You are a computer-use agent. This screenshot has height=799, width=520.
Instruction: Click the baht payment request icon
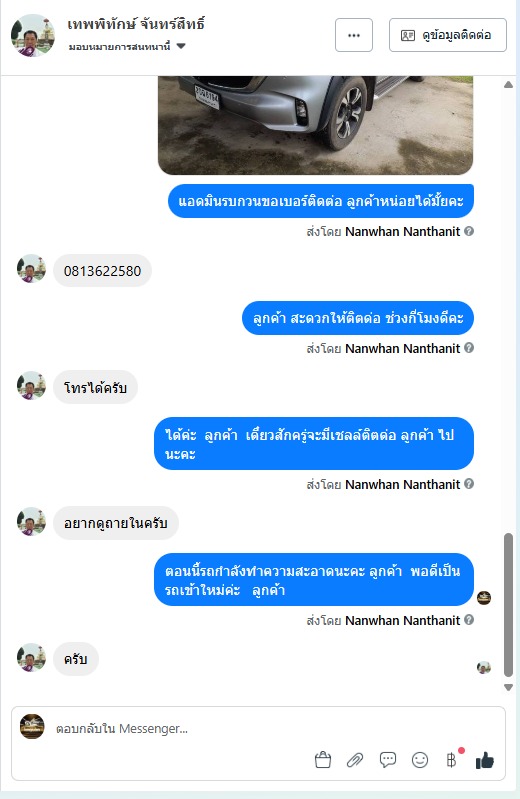tap(452, 760)
